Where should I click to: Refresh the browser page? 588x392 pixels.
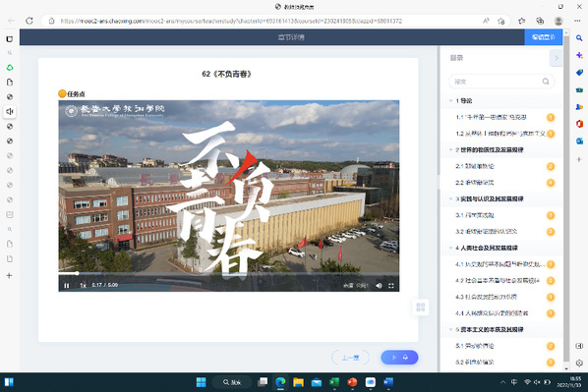point(29,21)
